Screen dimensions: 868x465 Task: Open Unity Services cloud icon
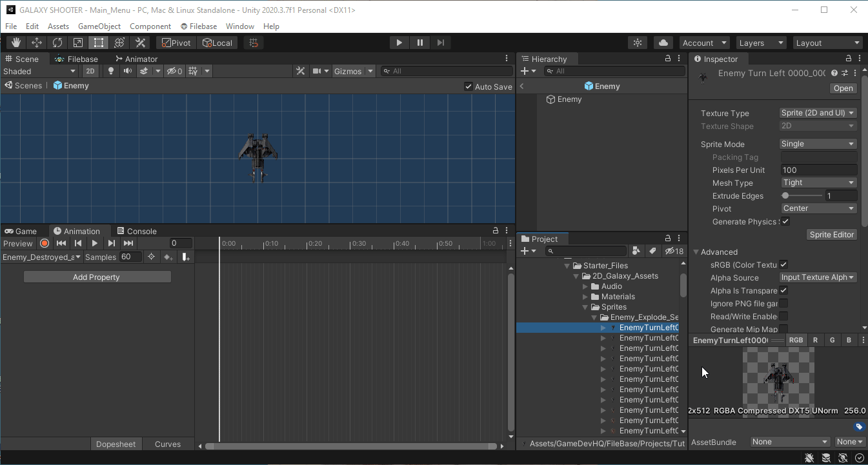pyautogui.click(x=663, y=43)
